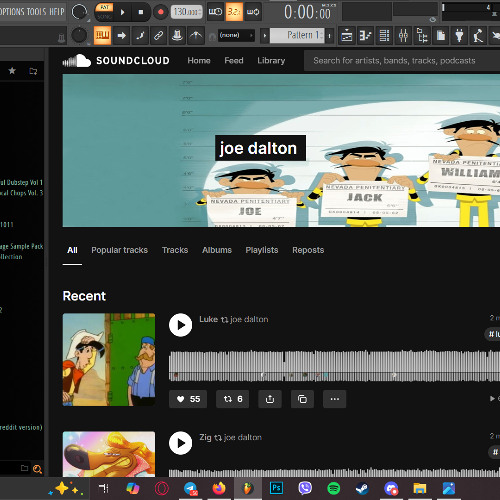Select the Reposts tab
Screen dimensions: 500x500
point(308,250)
